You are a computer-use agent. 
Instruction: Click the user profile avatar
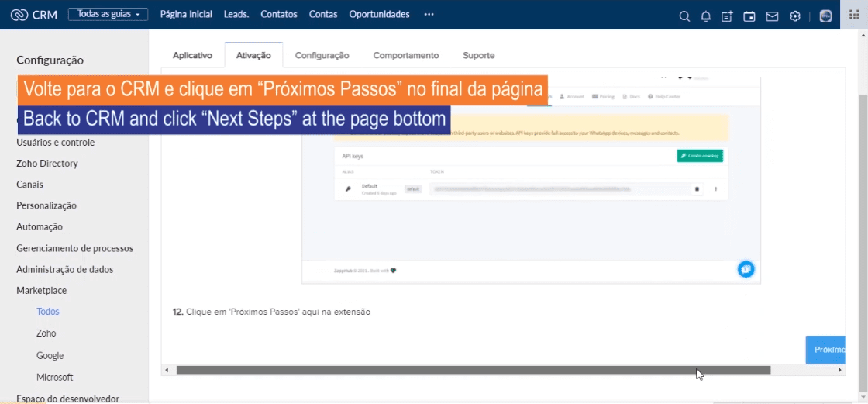[825, 16]
